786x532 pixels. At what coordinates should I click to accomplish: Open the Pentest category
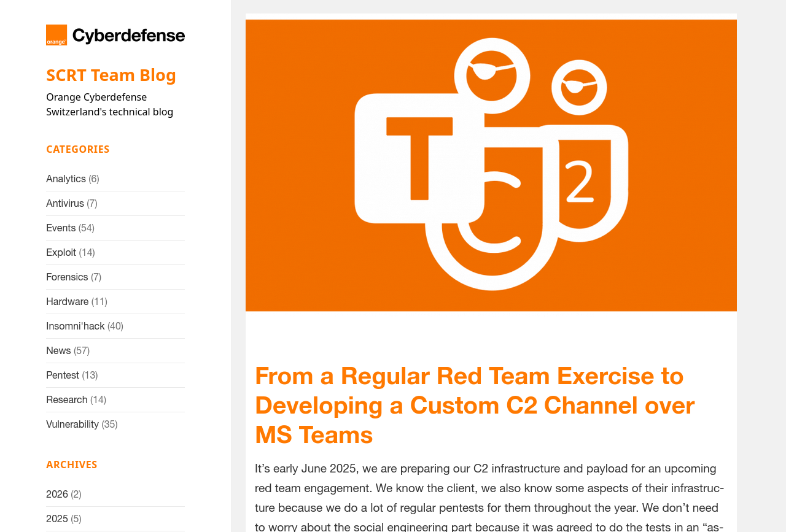[x=63, y=376]
